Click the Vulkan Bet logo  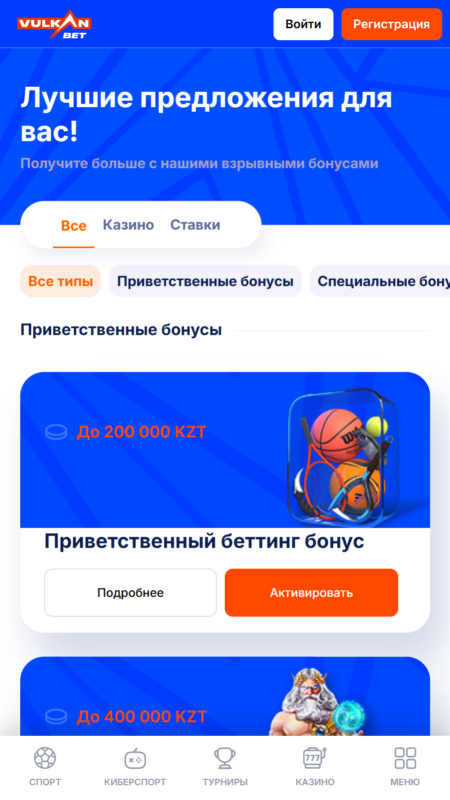[54, 24]
